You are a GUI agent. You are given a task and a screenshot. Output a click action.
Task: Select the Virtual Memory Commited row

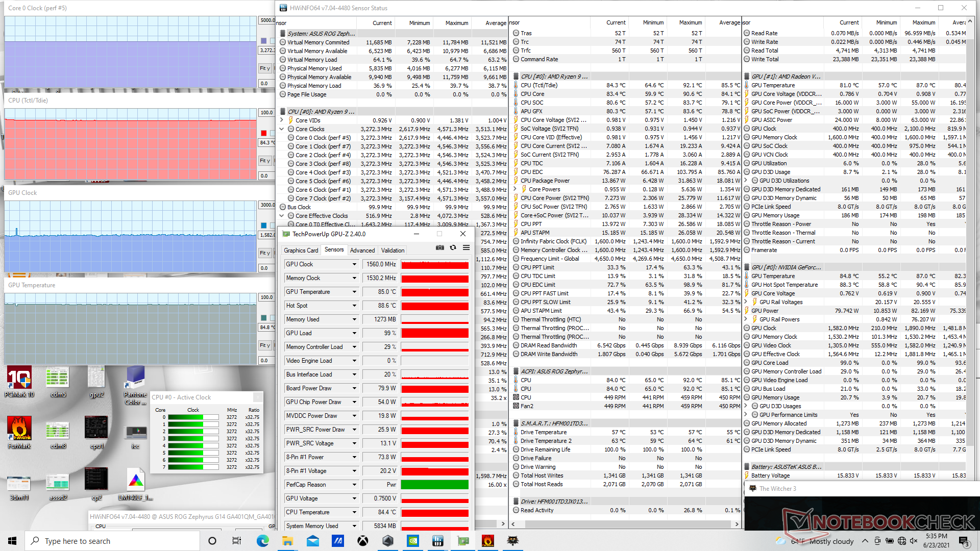393,42
